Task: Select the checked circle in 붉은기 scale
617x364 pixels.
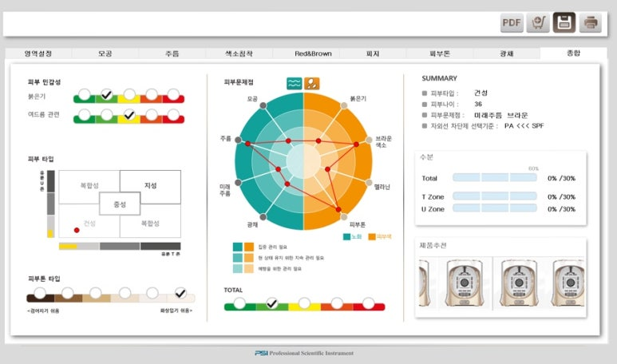Action: click(105, 95)
